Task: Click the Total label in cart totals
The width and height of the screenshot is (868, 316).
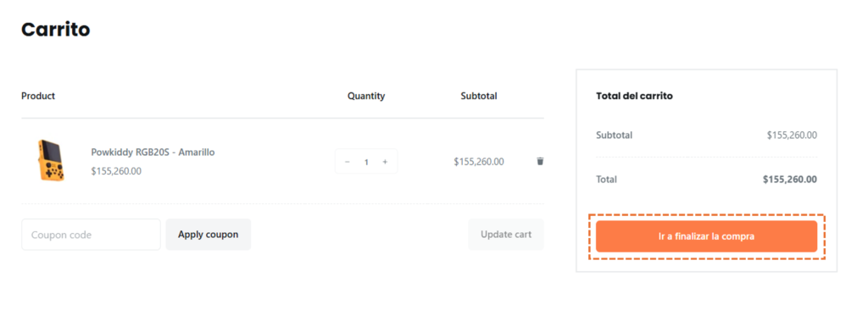Action: pos(606,180)
